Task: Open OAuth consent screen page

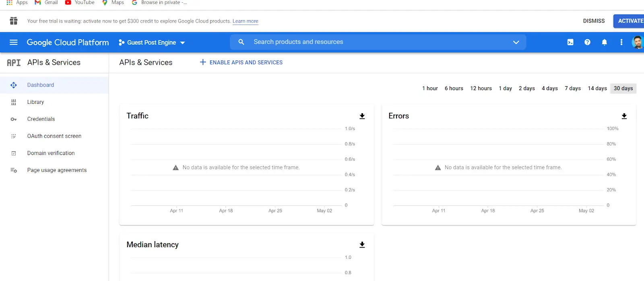Action: [x=54, y=136]
